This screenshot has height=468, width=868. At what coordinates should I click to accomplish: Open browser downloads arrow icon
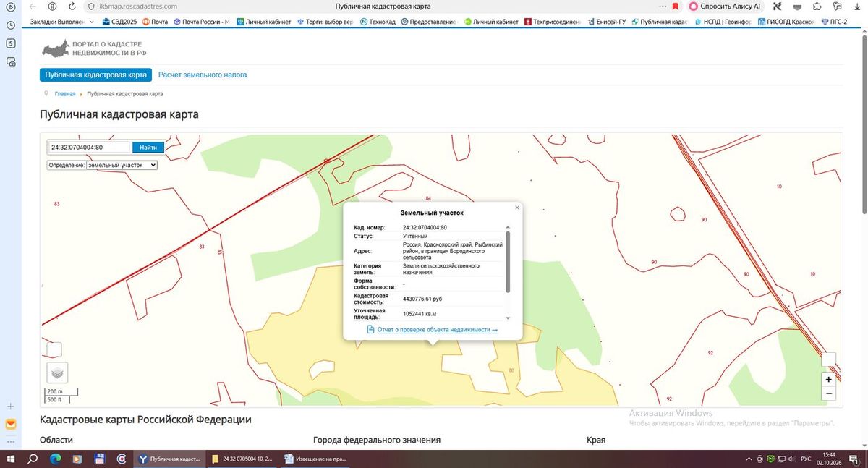point(856,6)
